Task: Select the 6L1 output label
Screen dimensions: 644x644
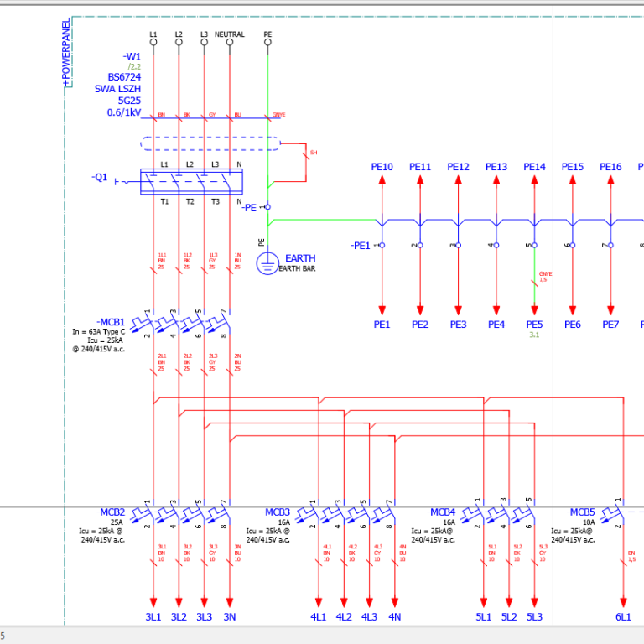Action: 623,617
